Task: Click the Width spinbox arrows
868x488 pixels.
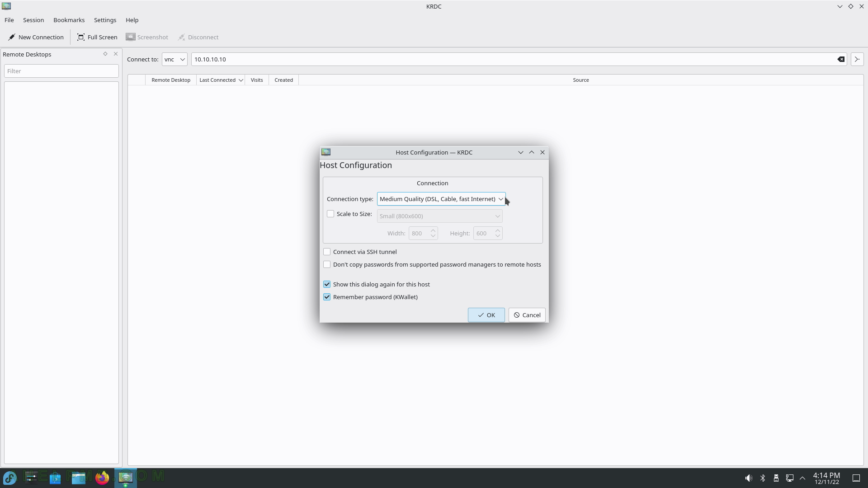Action: coord(433,233)
